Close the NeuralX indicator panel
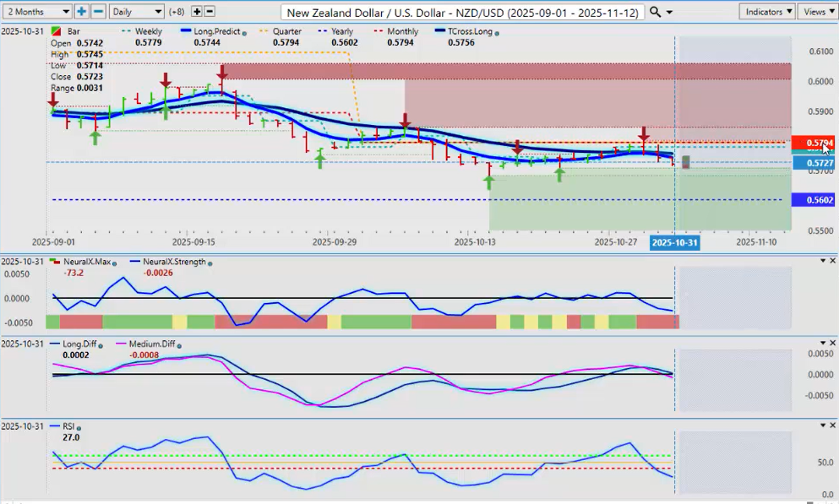Image resolution: width=839 pixels, height=504 pixels. [832, 261]
